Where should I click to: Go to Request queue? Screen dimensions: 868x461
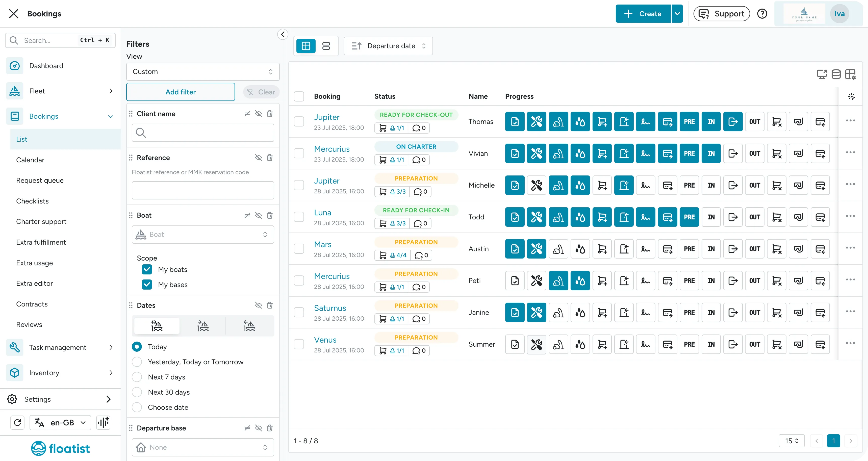point(40,180)
